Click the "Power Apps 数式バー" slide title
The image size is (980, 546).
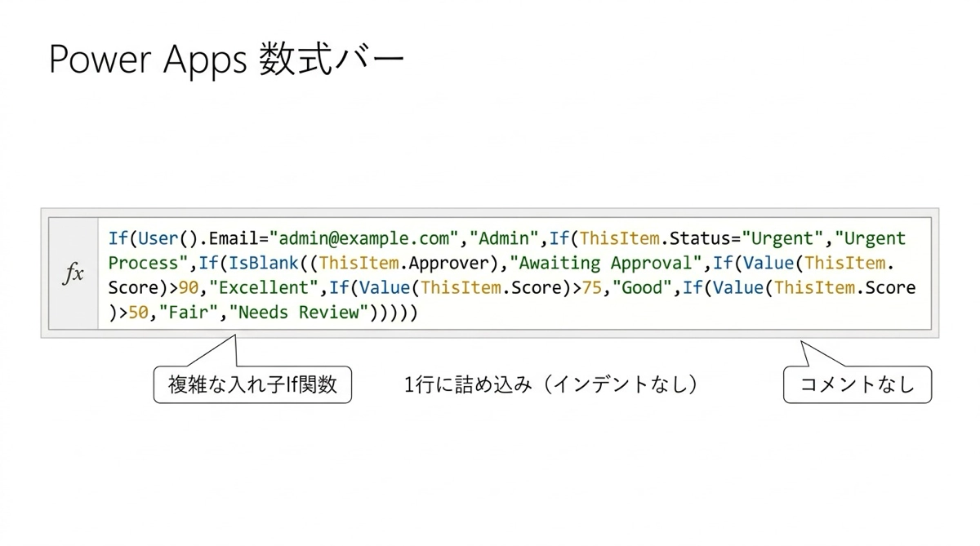pos(226,62)
